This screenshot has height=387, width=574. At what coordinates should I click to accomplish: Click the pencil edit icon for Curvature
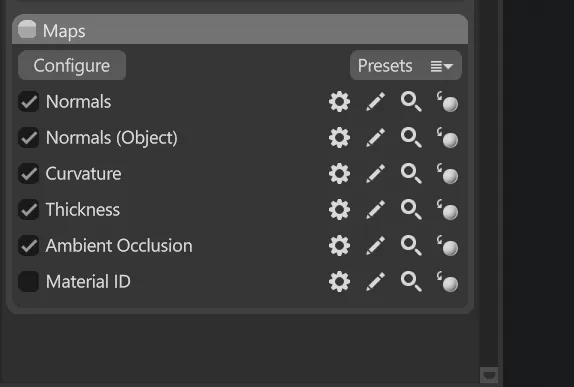[x=376, y=174]
